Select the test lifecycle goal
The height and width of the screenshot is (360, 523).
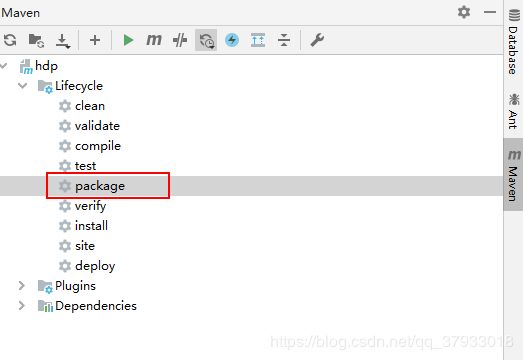point(85,166)
